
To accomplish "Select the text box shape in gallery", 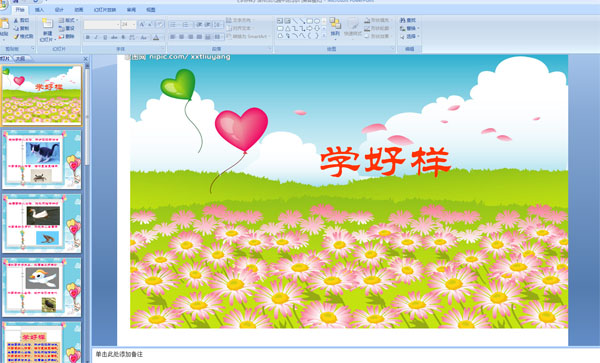I will click(x=280, y=21).
